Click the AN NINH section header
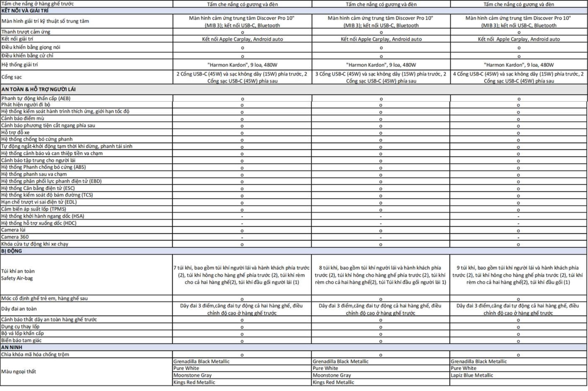The image size is (588, 391). [11, 347]
